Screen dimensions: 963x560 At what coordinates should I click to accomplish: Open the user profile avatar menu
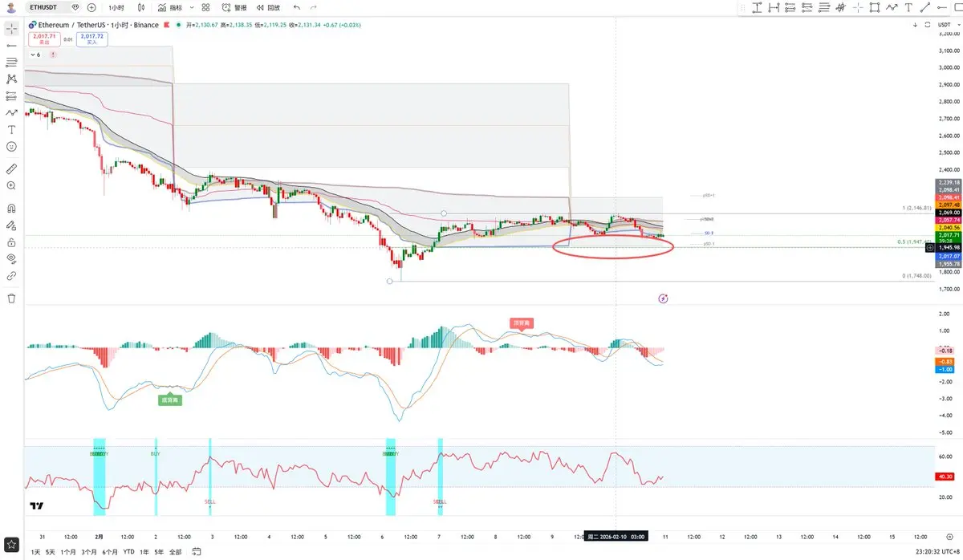[x=12, y=7]
